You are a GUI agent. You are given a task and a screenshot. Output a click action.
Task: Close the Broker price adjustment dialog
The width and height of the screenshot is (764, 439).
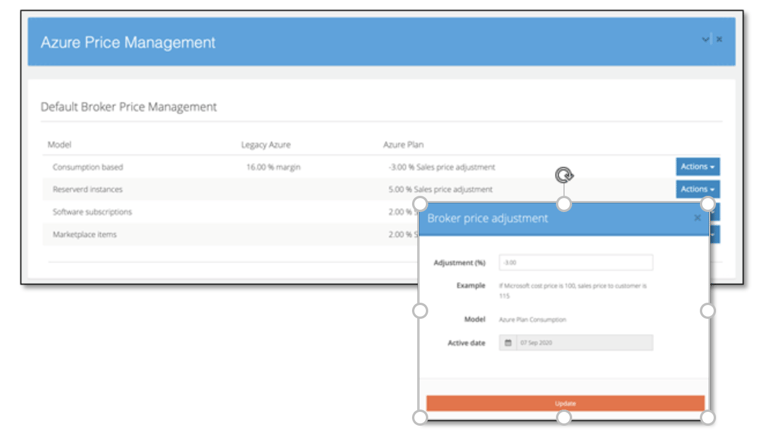697,218
